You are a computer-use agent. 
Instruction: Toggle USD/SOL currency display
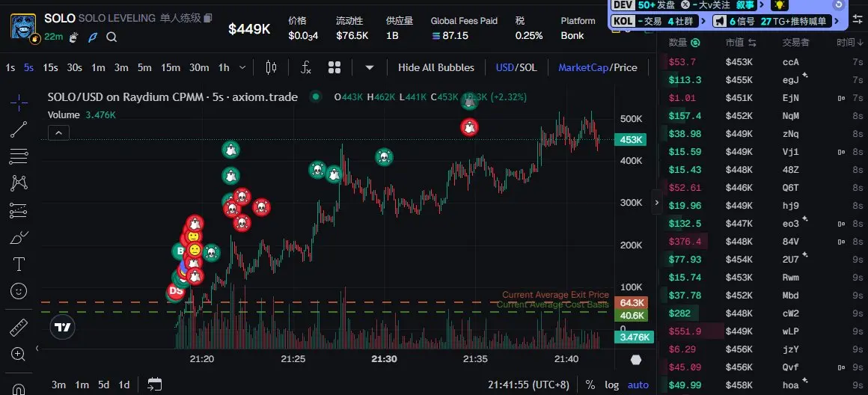pyautogui.click(x=516, y=67)
